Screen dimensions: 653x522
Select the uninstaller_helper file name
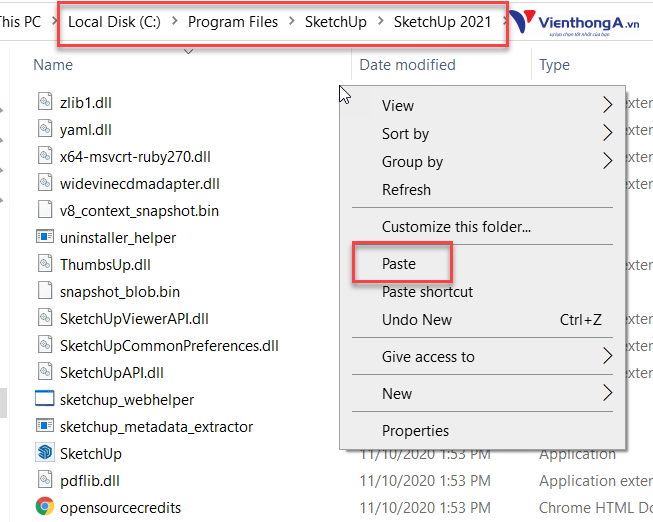tap(118, 238)
